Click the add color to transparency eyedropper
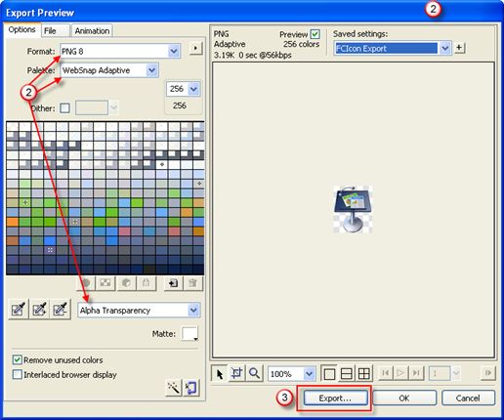504x420 pixels. pos(39,310)
